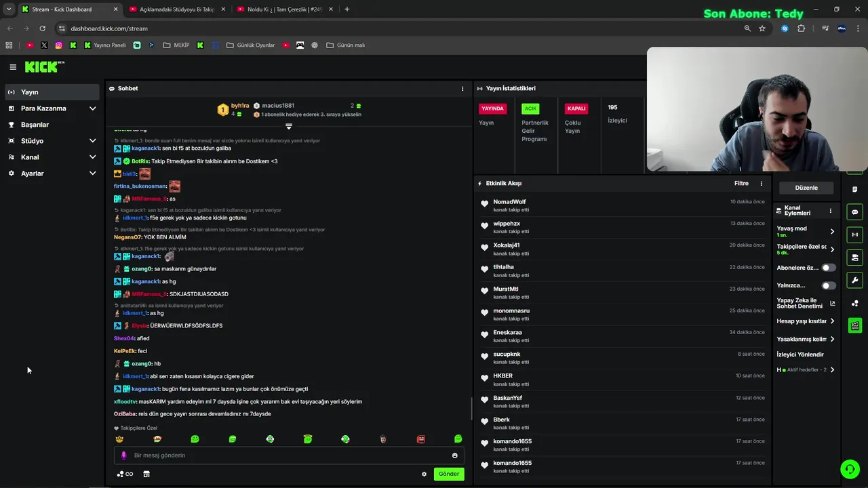Open Günün malı bookmarks folder
This screenshot has height=488, width=868.
click(346, 45)
